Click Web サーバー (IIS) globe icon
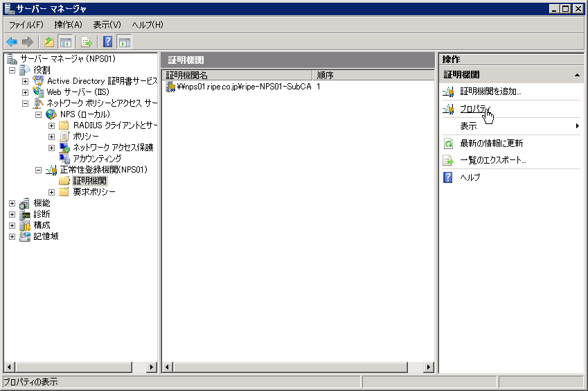 (x=38, y=92)
